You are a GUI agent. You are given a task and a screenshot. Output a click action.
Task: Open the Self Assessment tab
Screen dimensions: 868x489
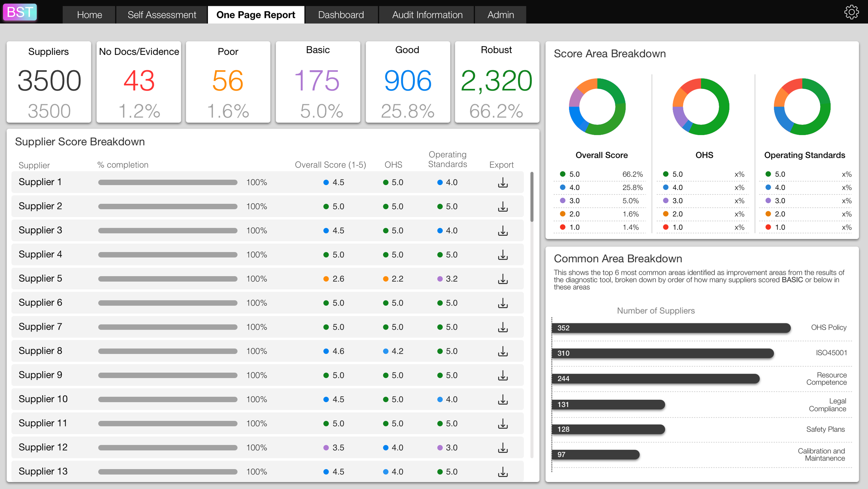(161, 15)
